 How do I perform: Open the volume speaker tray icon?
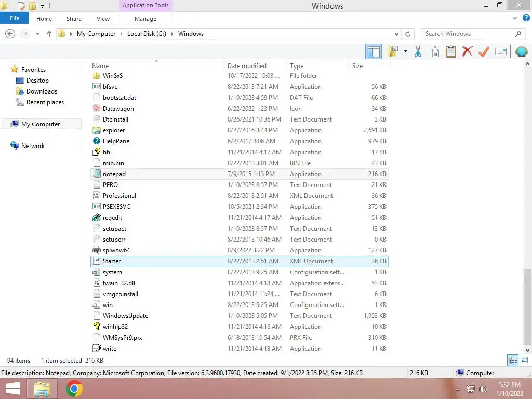[x=483, y=389]
